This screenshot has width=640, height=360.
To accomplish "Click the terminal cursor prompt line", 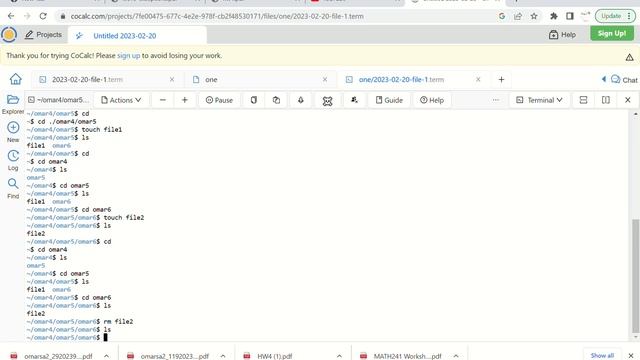I will [x=67, y=338].
